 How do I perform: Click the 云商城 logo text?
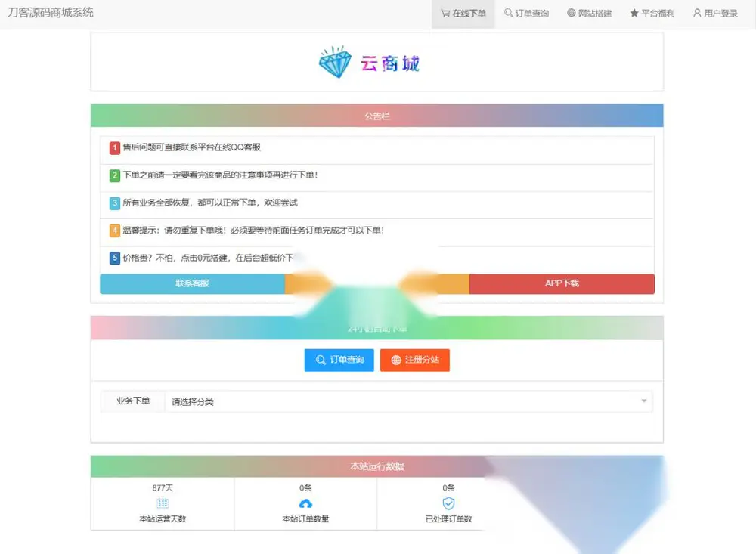coord(390,63)
